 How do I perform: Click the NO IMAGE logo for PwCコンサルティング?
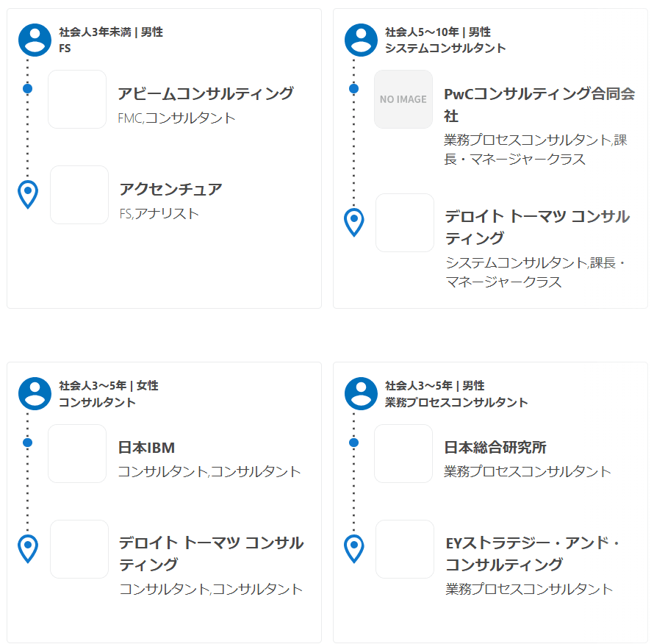click(403, 99)
